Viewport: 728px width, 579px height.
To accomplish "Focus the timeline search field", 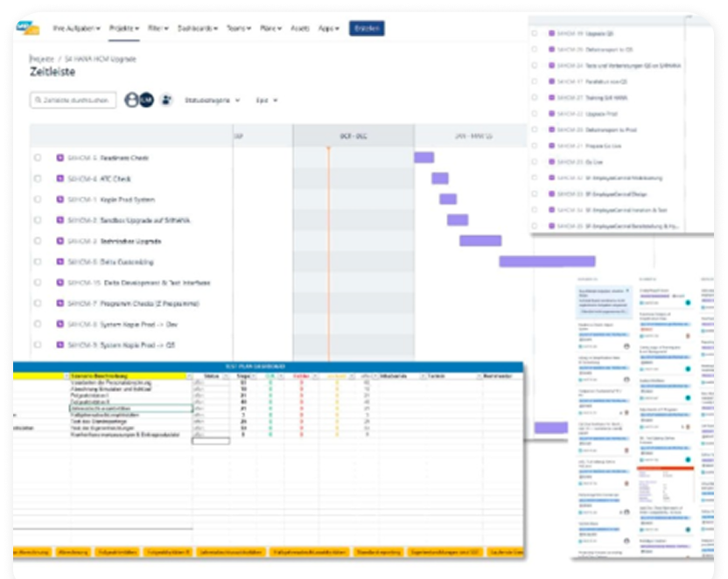I will click(x=73, y=101).
